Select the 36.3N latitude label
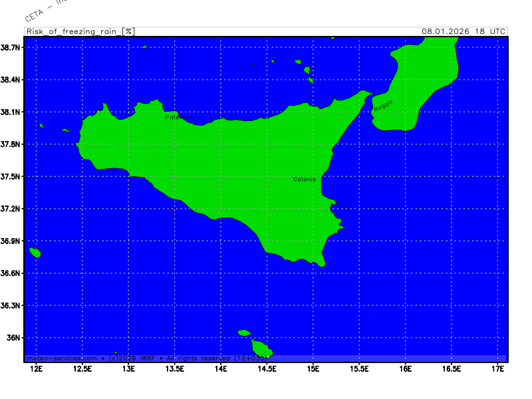Viewport: 532px width, 399px height. click(x=13, y=306)
